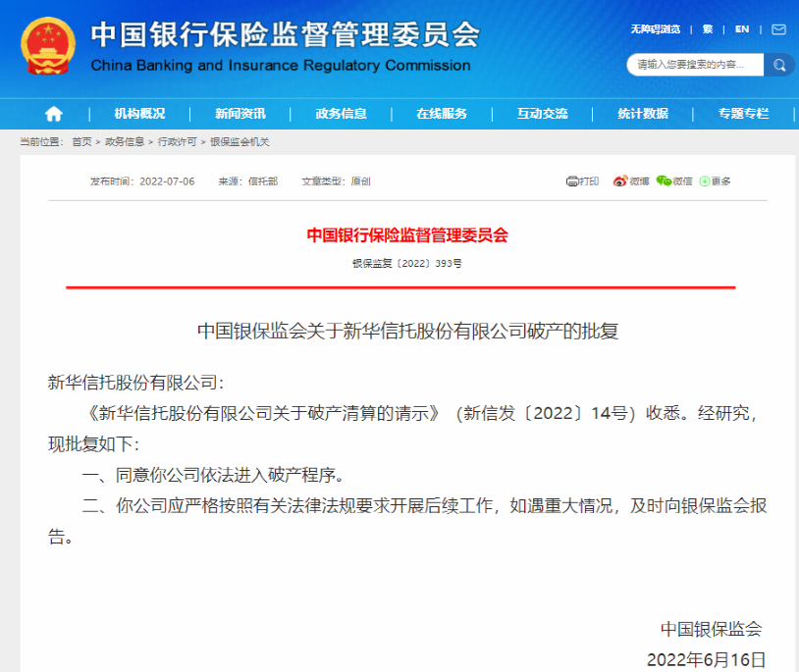Click the printer icon for 打印

[x=571, y=181]
